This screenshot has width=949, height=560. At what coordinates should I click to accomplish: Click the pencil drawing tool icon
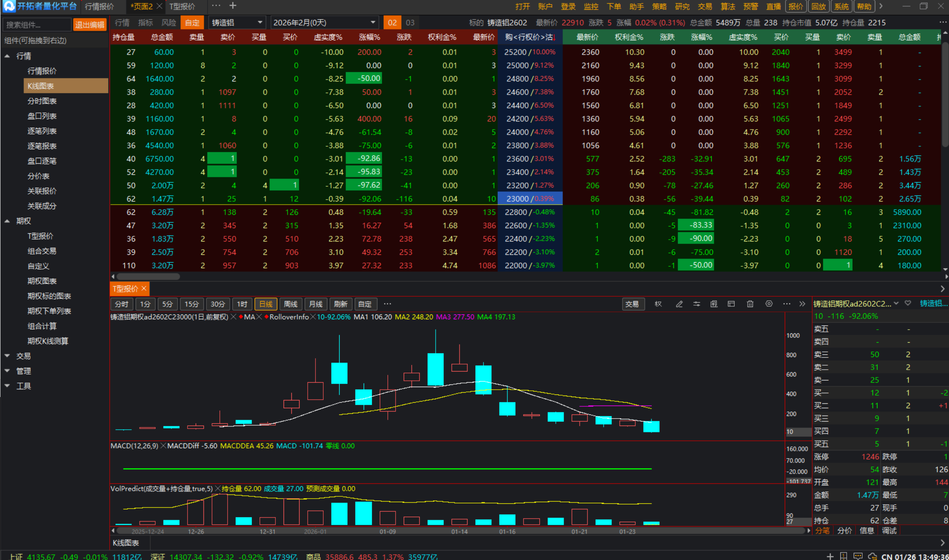tap(679, 304)
